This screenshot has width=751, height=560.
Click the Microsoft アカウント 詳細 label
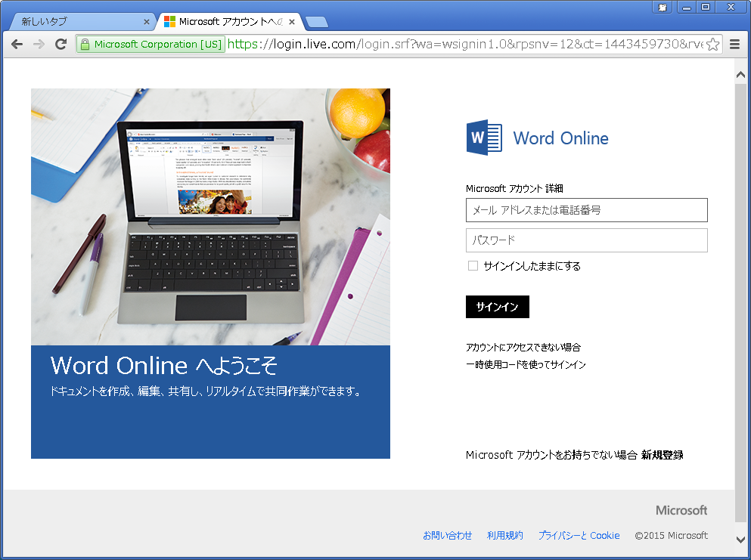point(514,189)
